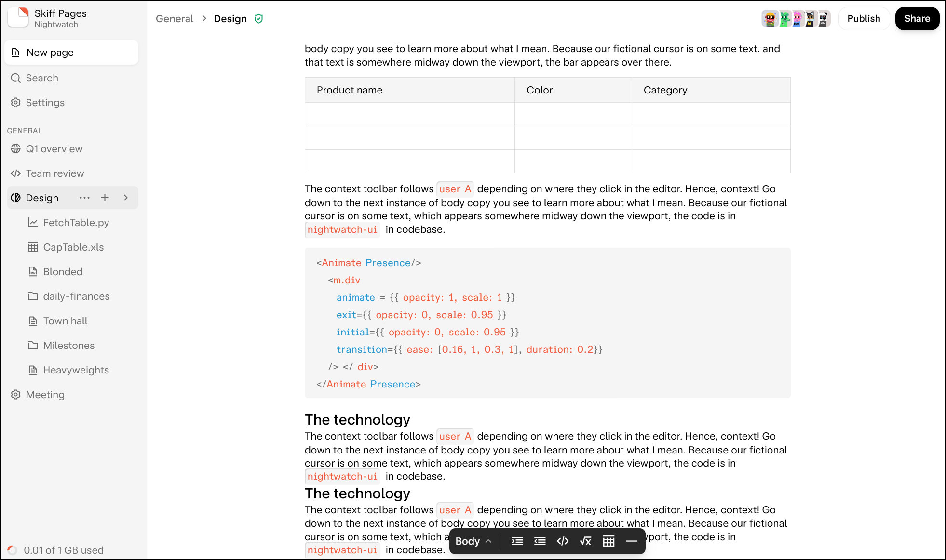The image size is (946, 560).
Task: Decrease indent using the toolbar icon
Action: pos(540,541)
